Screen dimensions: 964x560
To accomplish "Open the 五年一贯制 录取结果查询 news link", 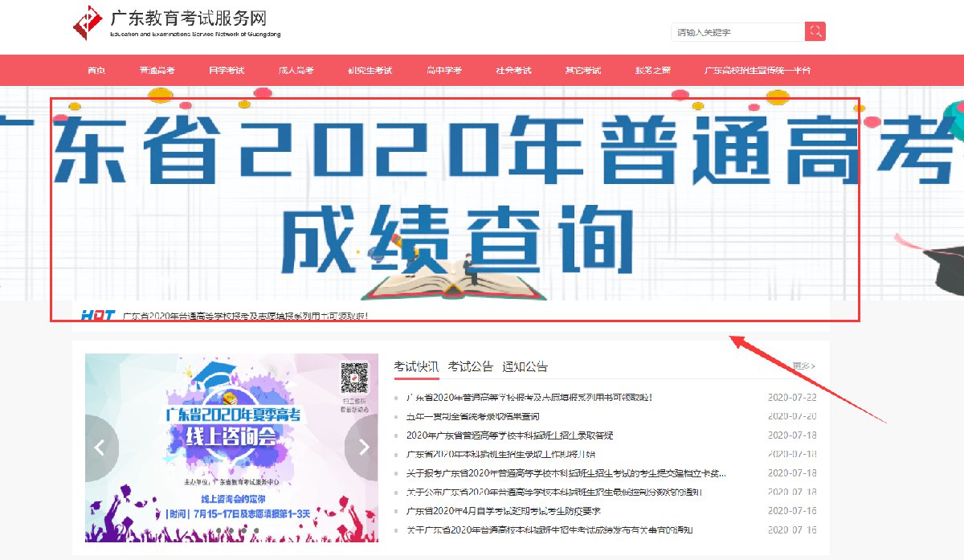I will click(x=472, y=416).
